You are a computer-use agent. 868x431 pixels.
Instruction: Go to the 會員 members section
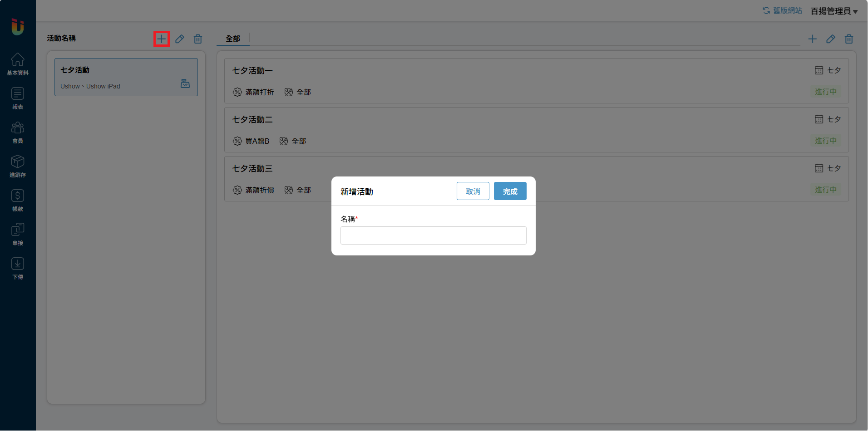tap(18, 132)
